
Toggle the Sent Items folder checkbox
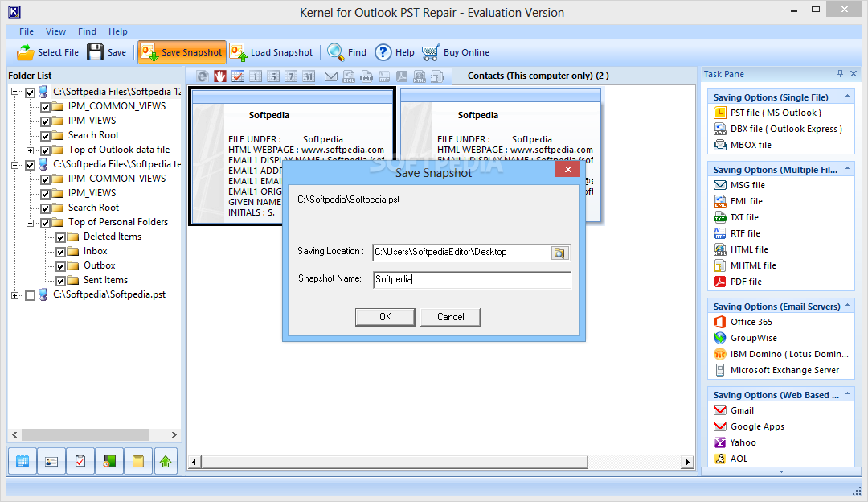point(61,281)
